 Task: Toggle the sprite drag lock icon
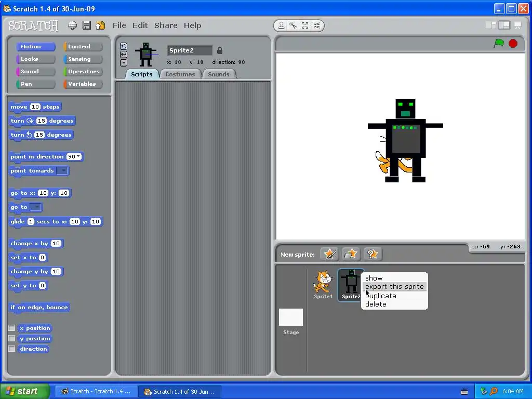click(220, 50)
